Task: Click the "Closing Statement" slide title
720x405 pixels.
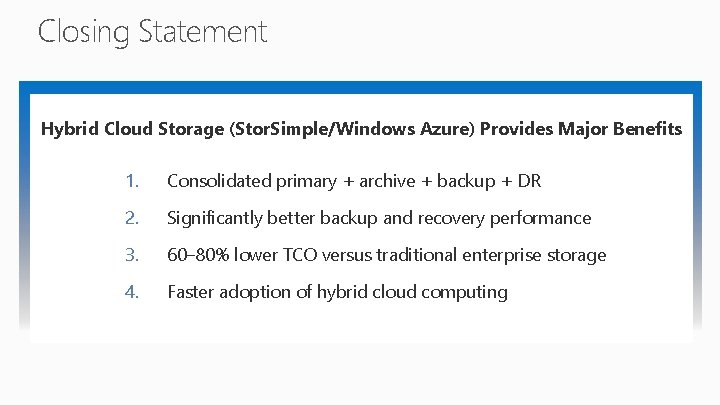Action: pyautogui.click(x=152, y=32)
